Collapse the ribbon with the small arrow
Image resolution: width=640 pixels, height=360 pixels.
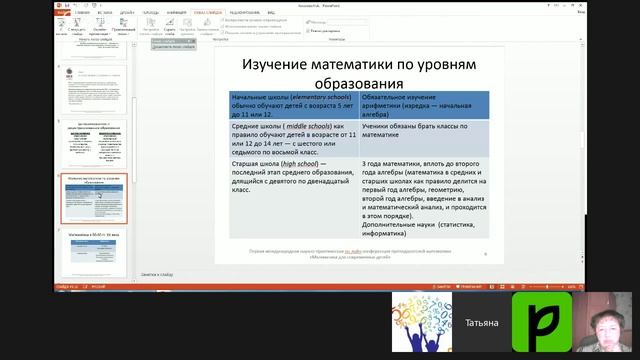point(580,39)
